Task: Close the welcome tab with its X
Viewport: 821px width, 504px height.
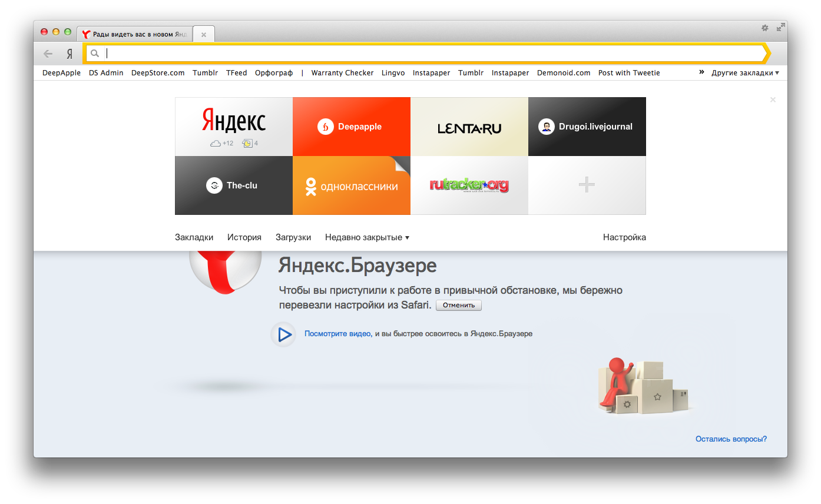Action: tap(204, 35)
